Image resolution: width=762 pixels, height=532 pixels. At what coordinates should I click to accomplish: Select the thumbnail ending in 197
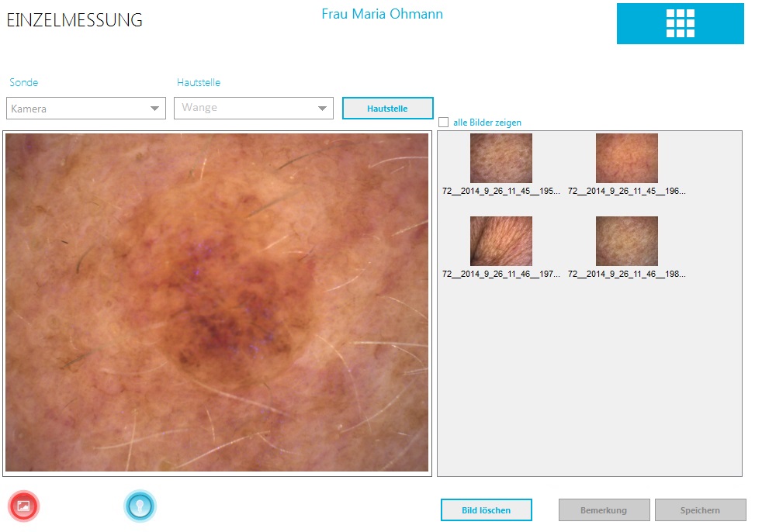[x=500, y=241]
